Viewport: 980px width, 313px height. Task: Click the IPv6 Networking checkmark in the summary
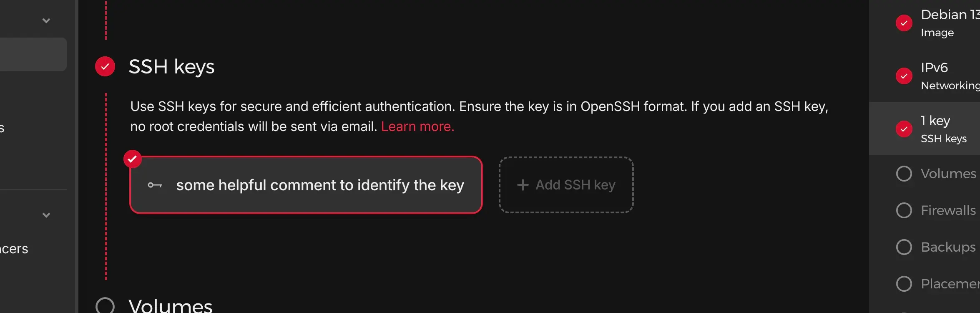pos(904,76)
